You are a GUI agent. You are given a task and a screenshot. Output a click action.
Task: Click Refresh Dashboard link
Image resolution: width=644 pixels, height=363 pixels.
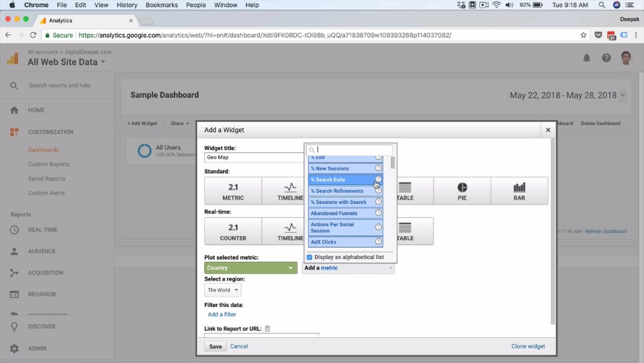(x=606, y=231)
